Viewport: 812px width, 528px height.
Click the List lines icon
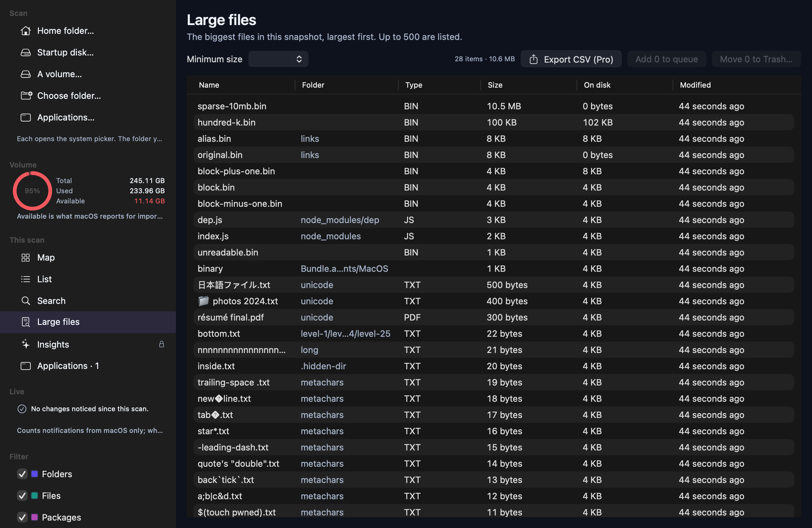point(26,279)
